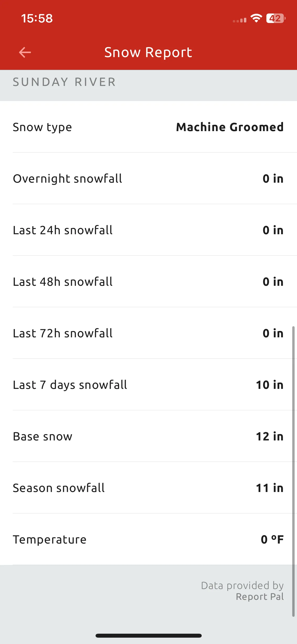Tap the back arrow icon
Image resolution: width=297 pixels, height=644 pixels.
tap(25, 52)
